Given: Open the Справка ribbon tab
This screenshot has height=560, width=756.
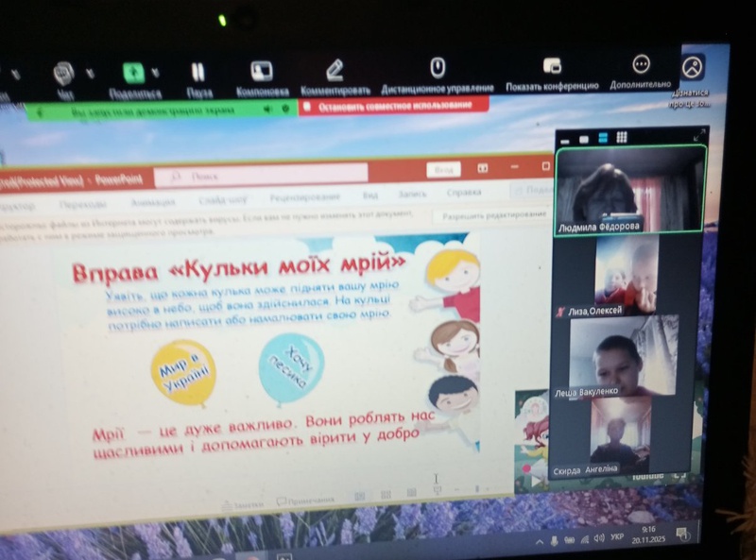Looking at the screenshot, I should click(x=464, y=193).
